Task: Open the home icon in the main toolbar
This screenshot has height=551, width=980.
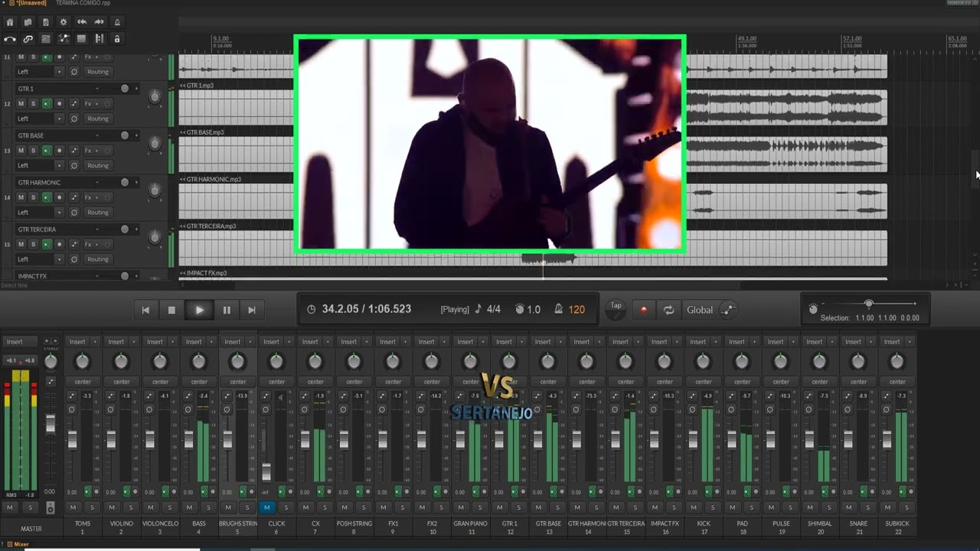Action: 10,22
